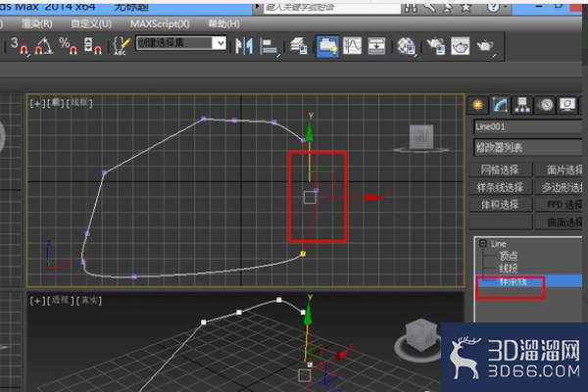Click the 面片选择 button
Viewport: 588px width, 392px height.
tap(559, 170)
